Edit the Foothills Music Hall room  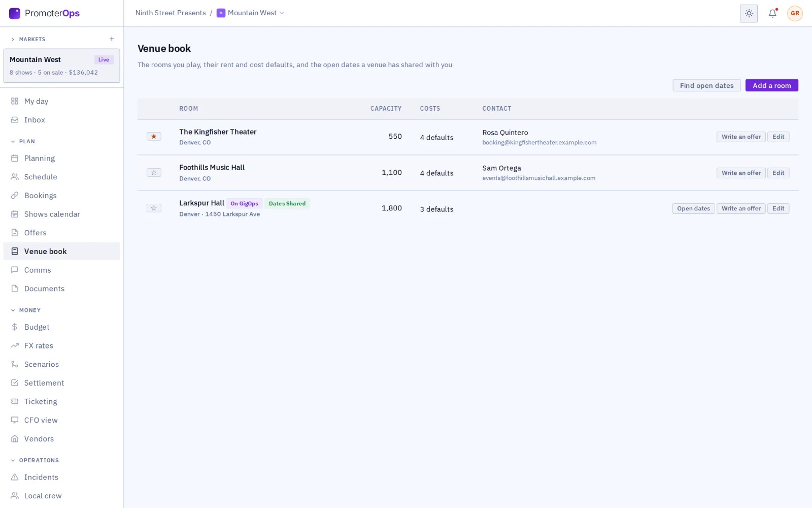pyautogui.click(x=778, y=173)
